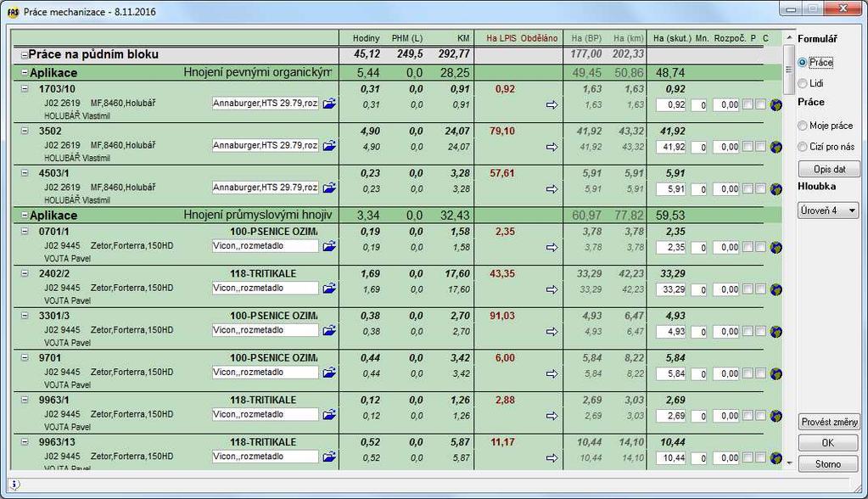
Task: Collapse the Aplikace Hnojení pevnými organickými group
Action: (x=25, y=72)
